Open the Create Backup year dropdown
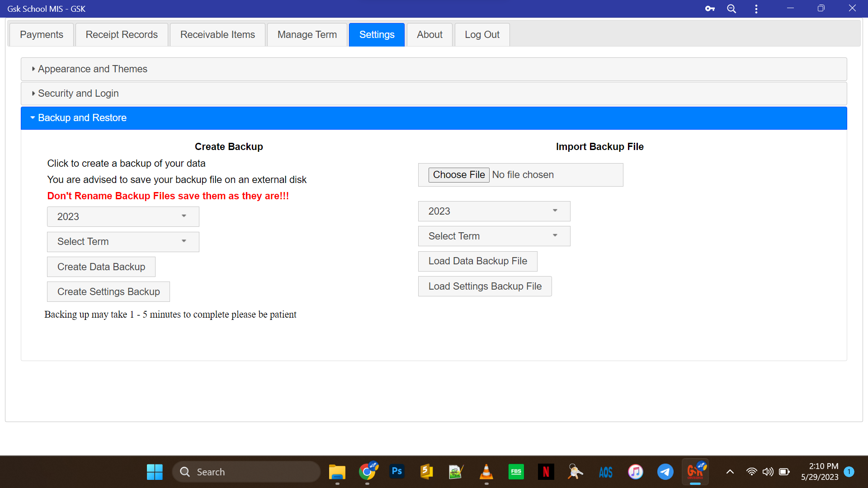This screenshot has width=868, height=488. pos(123,217)
